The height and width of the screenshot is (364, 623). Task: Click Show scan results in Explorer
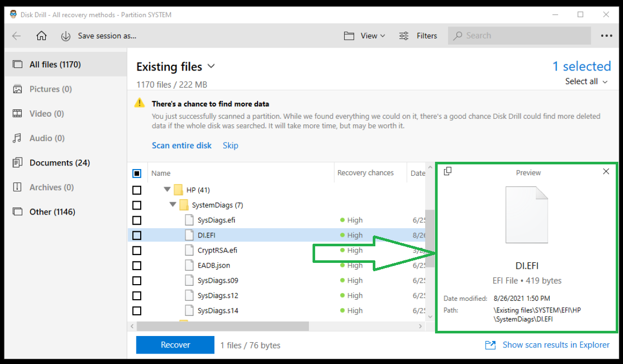coord(556,345)
